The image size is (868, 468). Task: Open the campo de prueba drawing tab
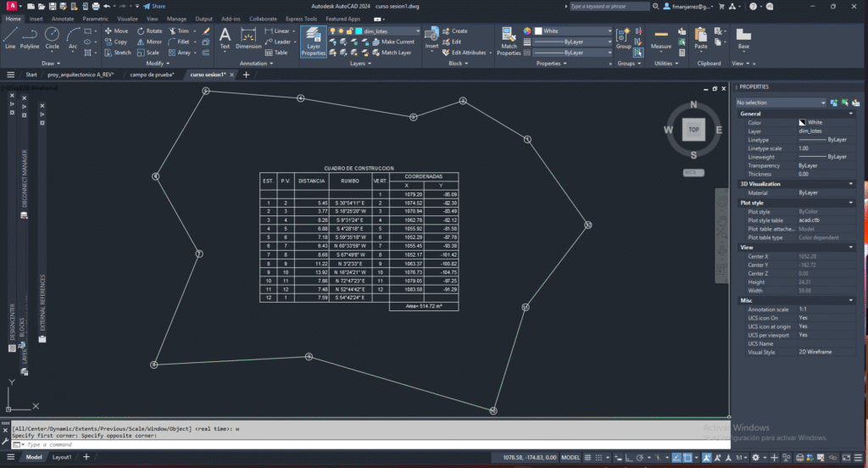click(x=152, y=75)
